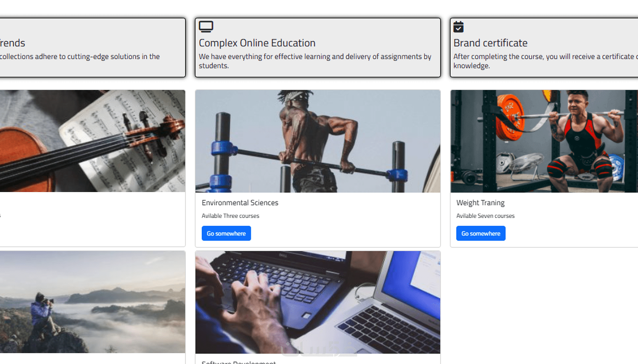Click the partially visible trends card heading
The width and height of the screenshot is (638, 364).
pyautogui.click(x=12, y=43)
